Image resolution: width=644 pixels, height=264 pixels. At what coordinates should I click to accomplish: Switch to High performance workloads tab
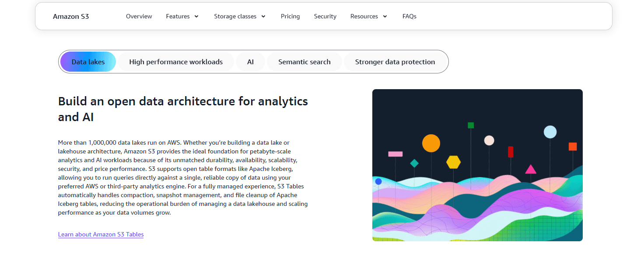click(176, 62)
